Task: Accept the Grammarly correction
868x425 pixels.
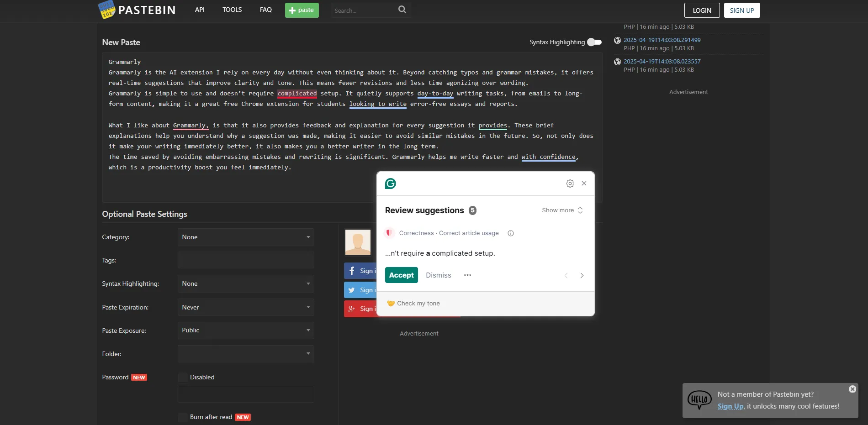Action: tap(401, 275)
